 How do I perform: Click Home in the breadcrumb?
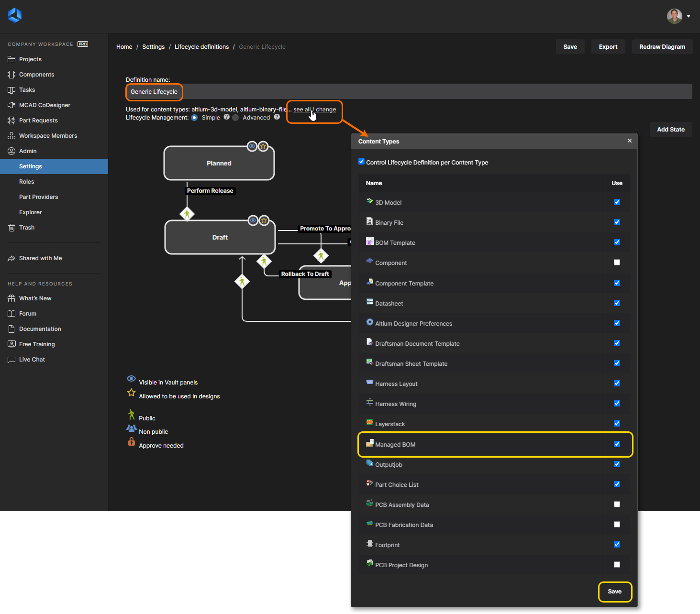tap(124, 47)
